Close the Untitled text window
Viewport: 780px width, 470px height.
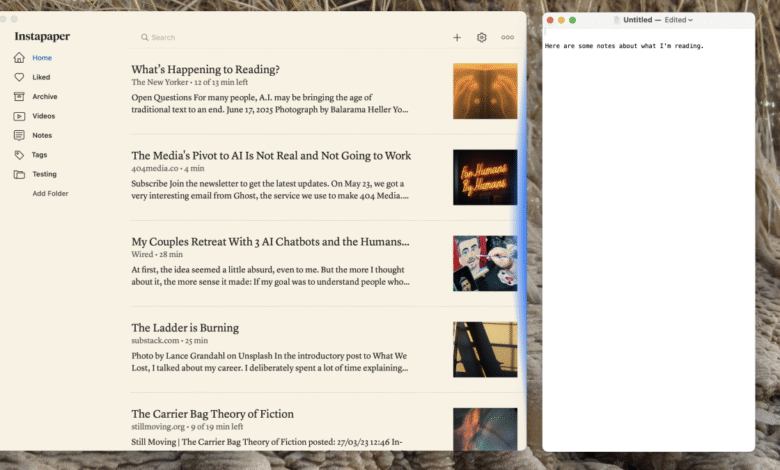550,20
